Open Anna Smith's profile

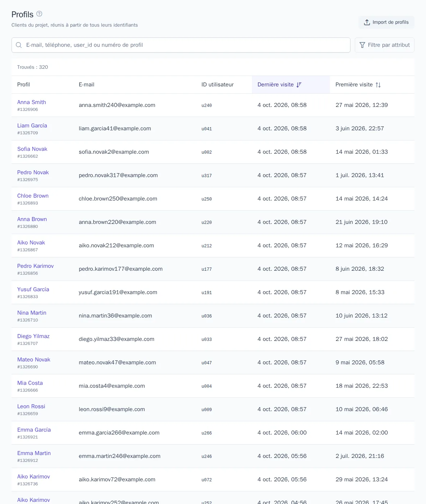click(x=32, y=102)
